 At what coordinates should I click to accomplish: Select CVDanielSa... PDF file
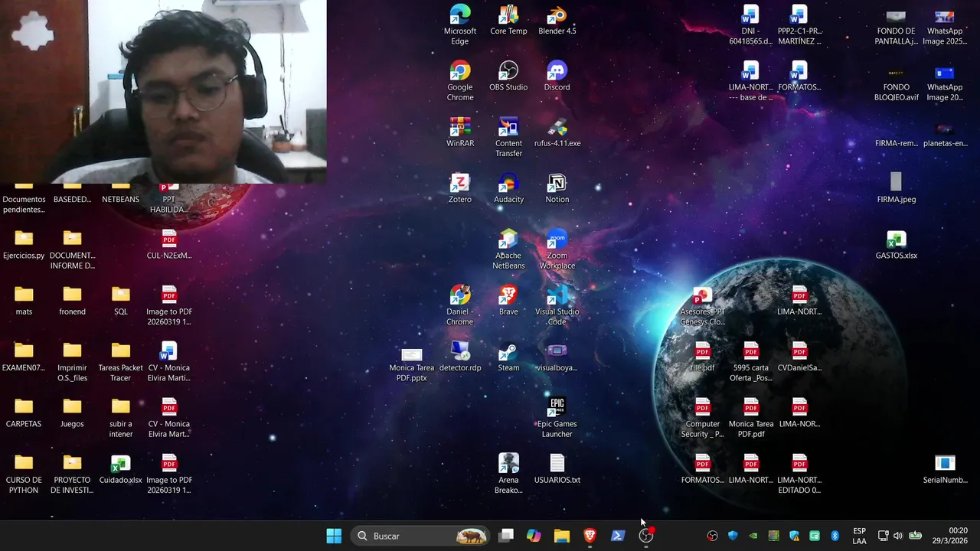799,357
